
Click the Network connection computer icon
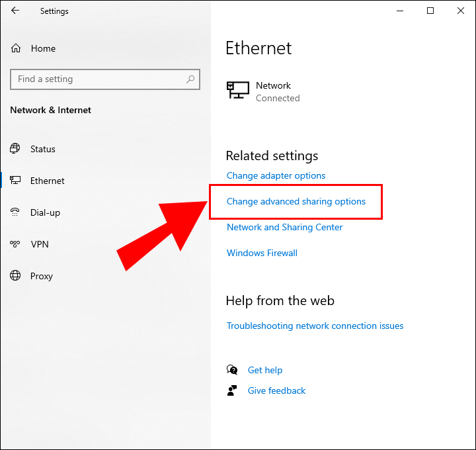pos(238,90)
